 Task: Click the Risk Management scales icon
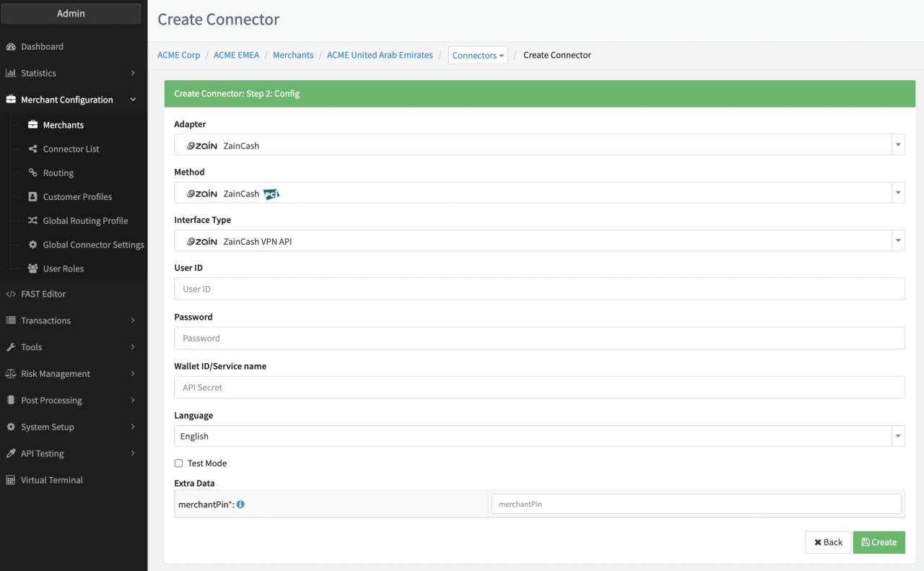(x=11, y=374)
